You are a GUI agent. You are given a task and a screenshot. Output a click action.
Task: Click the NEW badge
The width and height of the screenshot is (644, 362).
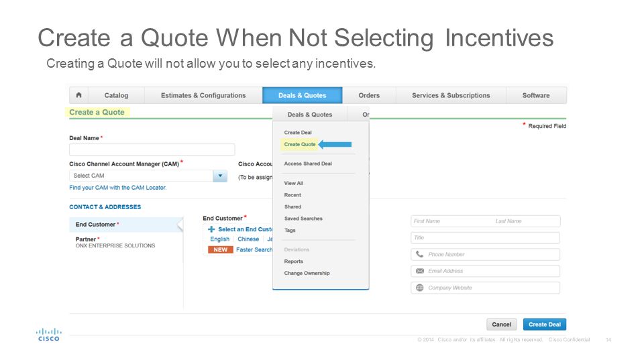(221, 249)
